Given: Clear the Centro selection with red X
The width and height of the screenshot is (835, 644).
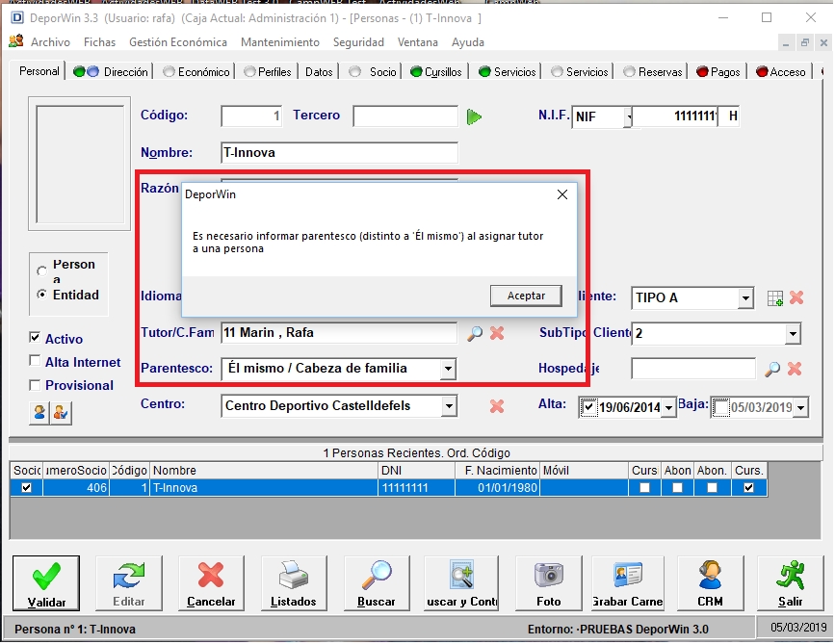Looking at the screenshot, I should (x=497, y=406).
